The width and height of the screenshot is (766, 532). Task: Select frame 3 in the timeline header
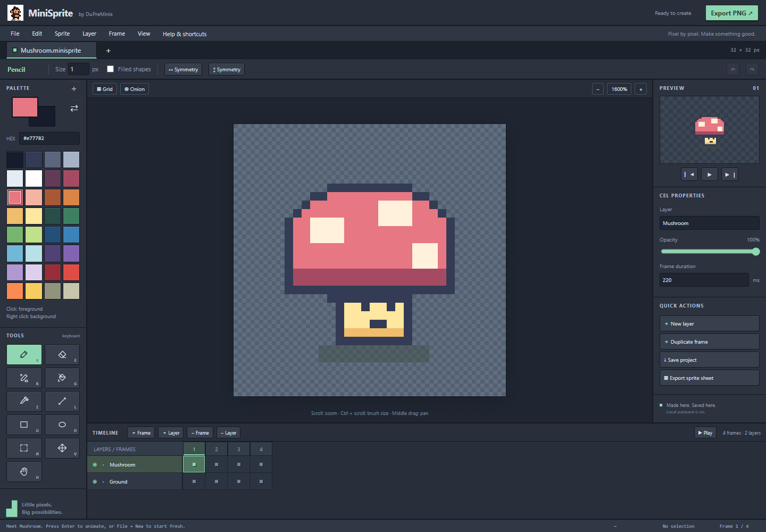[x=239, y=450]
